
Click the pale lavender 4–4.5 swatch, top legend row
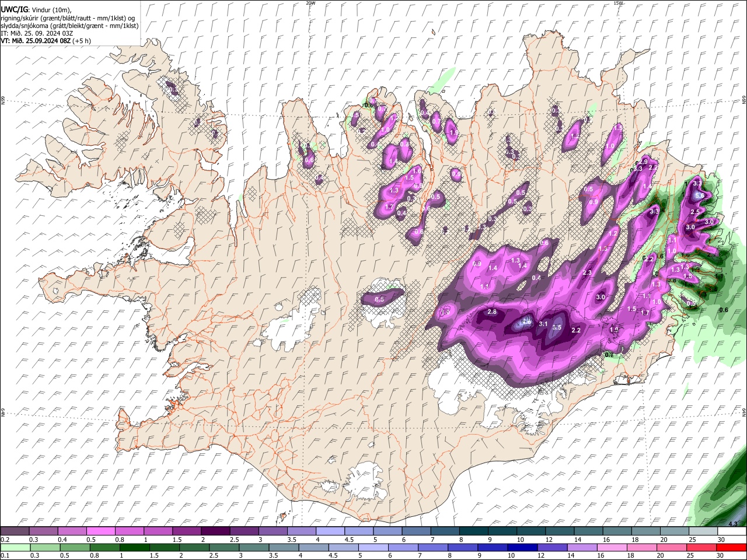coord(330,531)
